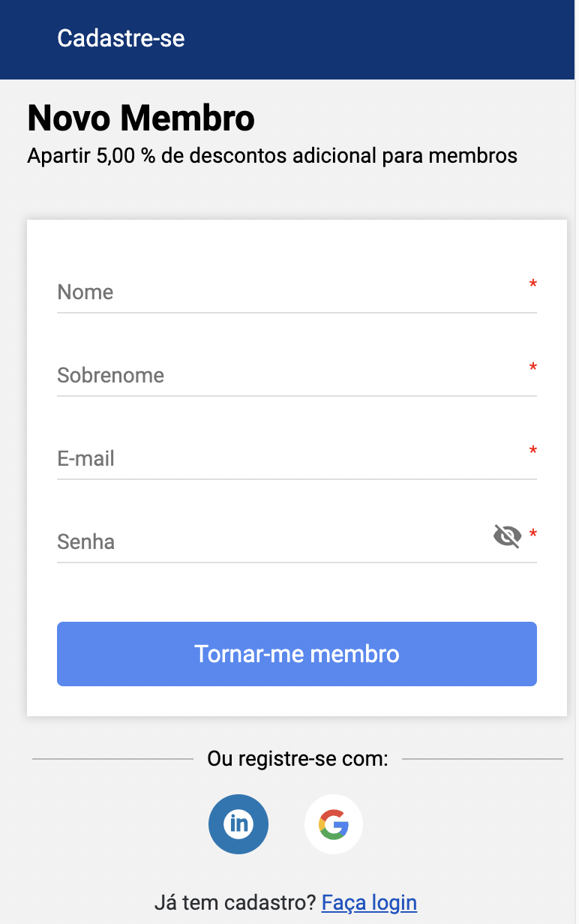
Task: Click divider line left of 'Ou registre-se com:'
Action: click(112, 759)
